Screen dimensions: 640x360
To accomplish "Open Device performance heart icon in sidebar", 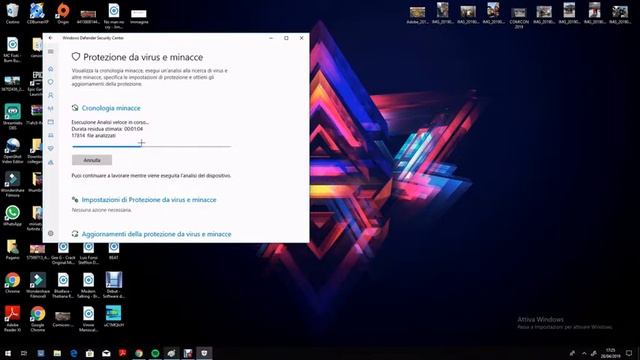I will point(51,149).
